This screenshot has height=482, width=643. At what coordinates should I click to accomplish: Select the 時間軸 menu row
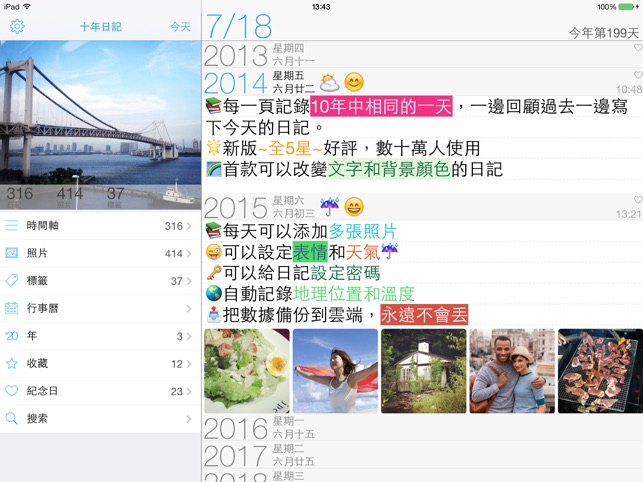point(100,226)
